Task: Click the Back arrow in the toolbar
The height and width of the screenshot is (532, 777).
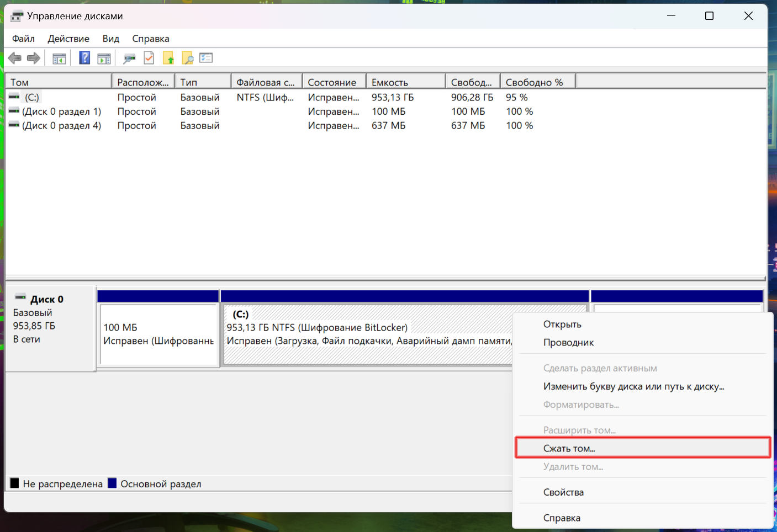Action: [x=15, y=58]
